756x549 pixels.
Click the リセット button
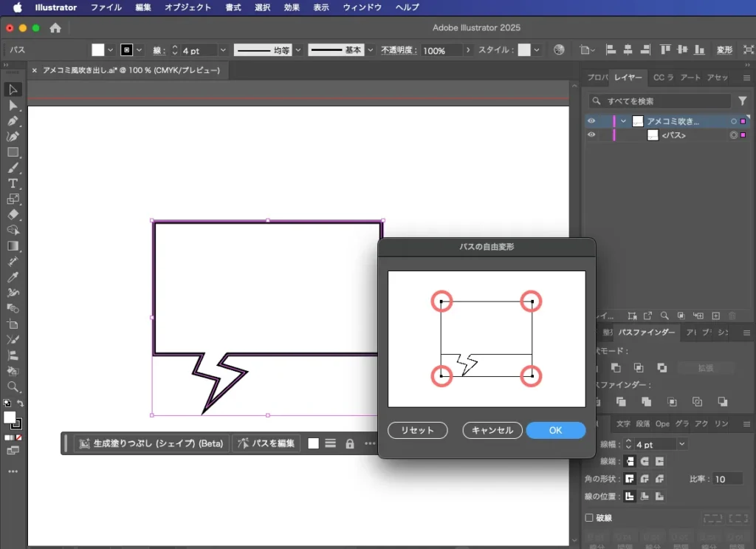(417, 430)
